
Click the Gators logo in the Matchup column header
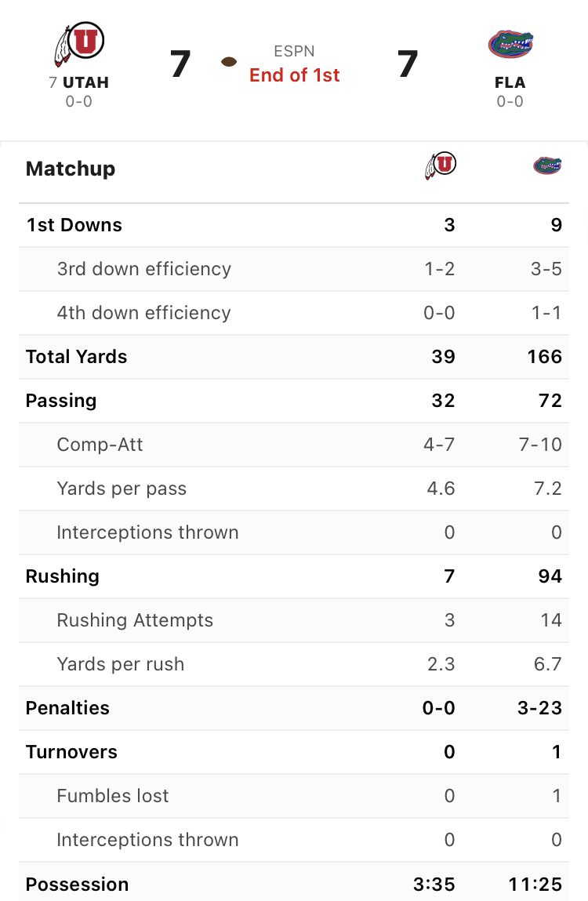pos(547,165)
